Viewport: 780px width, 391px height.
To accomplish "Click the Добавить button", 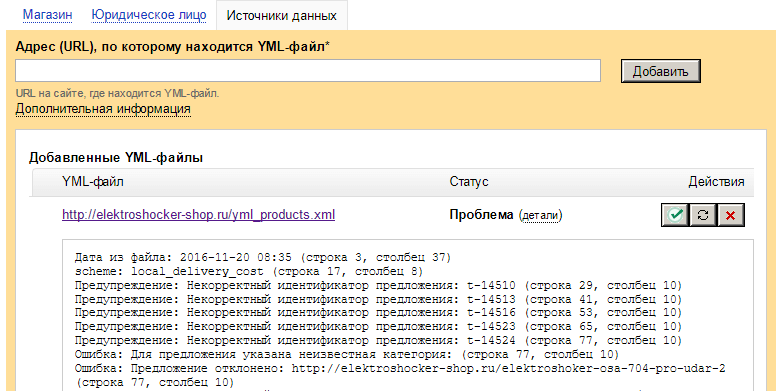I will point(661,71).
